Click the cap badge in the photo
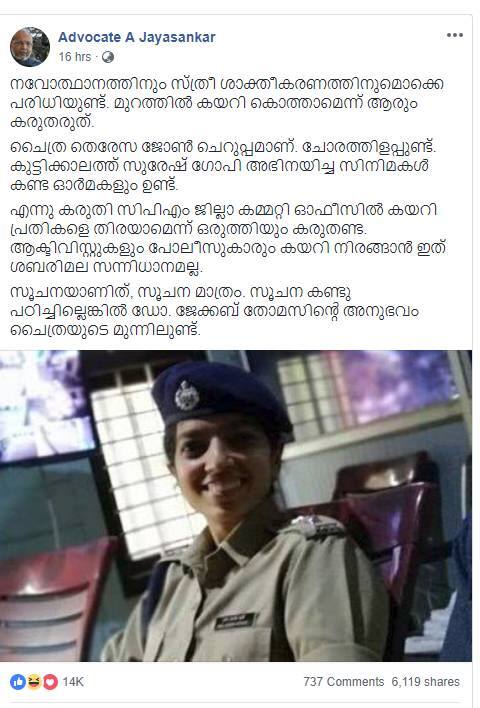The image size is (480, 708). tap(187, 395)
